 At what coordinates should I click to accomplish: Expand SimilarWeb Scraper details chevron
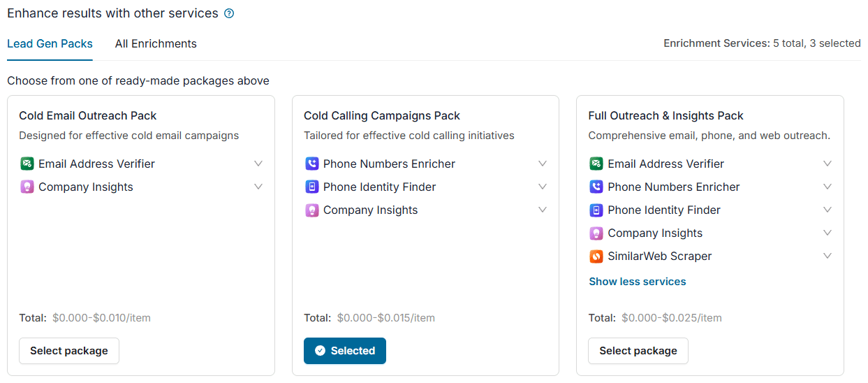tap(827, 256)
